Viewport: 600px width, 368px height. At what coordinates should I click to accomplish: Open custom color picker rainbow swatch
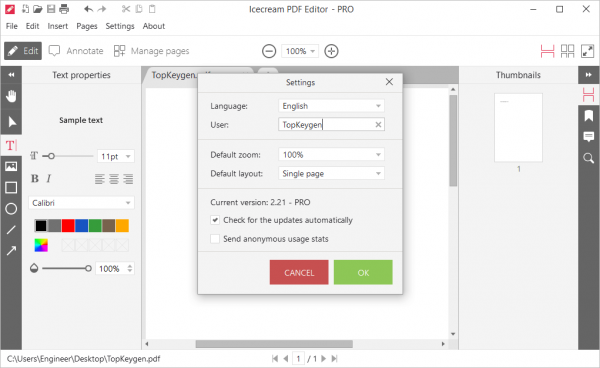coord(41,245)
